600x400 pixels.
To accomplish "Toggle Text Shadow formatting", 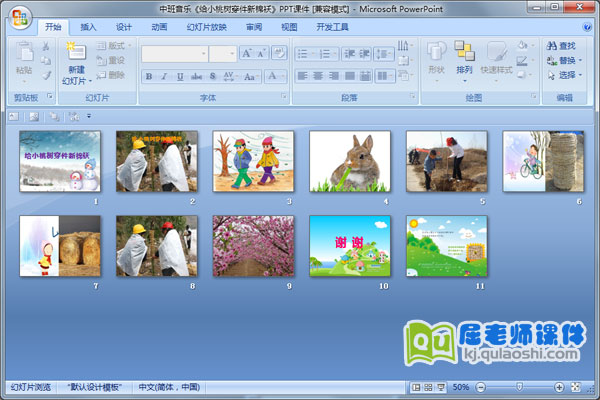I will tap(213, 76).
